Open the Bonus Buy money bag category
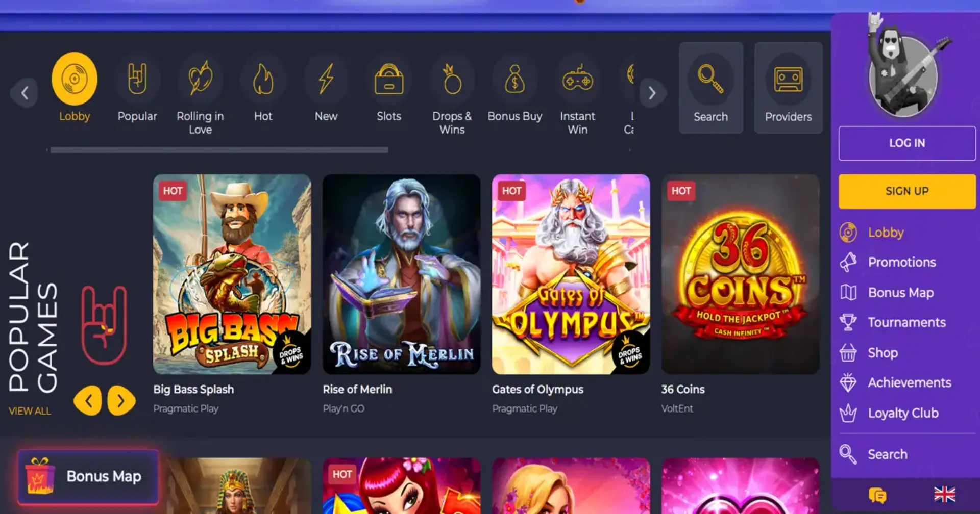The height and width of the screenshot is (514, 980). [x=514, y=79]
